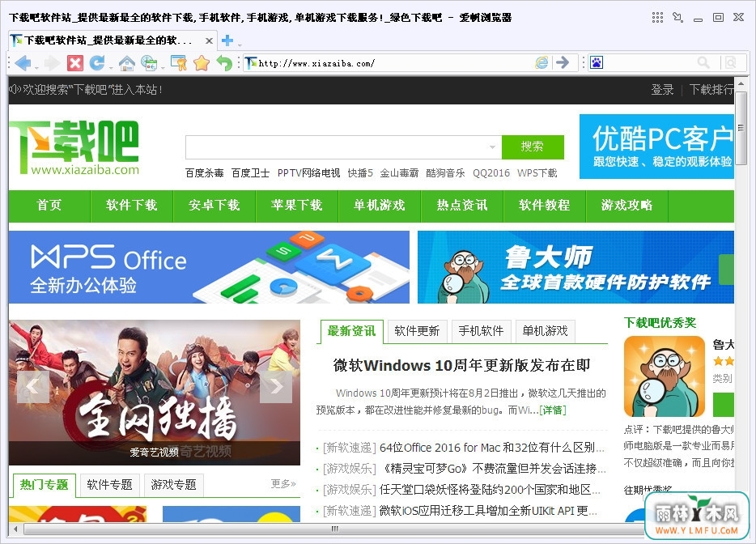Click the 更多» link beside 游戏专题
The width and height of the screenshot is (756, 544).
coord(283,484)
